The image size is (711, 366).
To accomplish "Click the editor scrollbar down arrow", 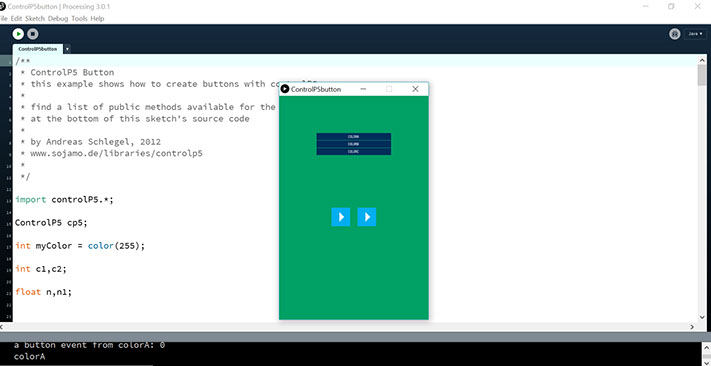I will [702, 317].
